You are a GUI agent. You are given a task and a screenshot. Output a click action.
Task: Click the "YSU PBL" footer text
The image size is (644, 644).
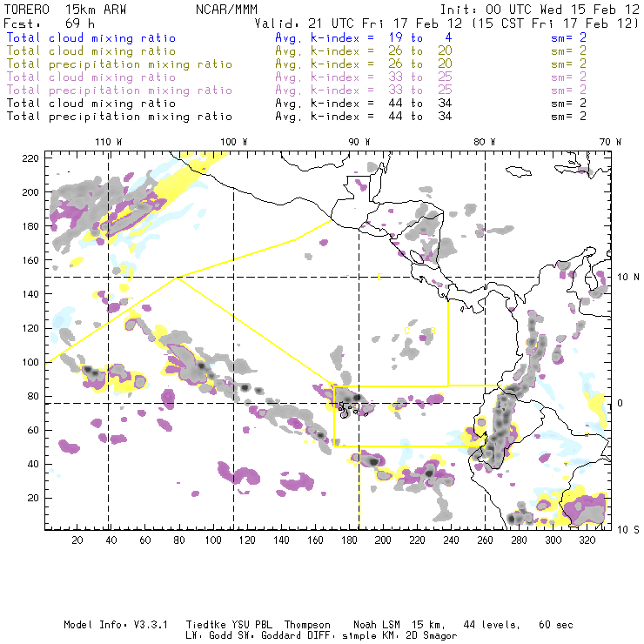coord(252,625)
